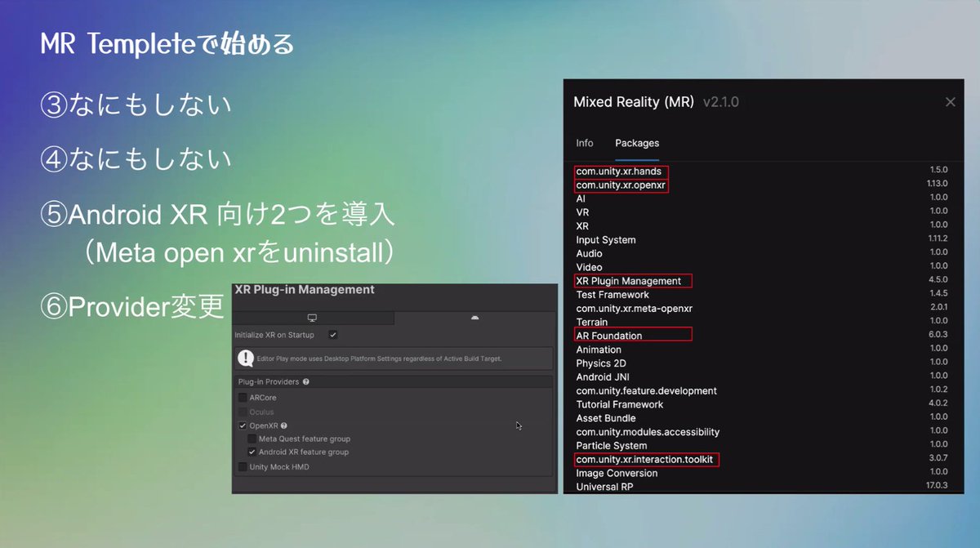Select the desktop platform tab monitor icon
The image size is (980, 548).
[x=313, y=318]
